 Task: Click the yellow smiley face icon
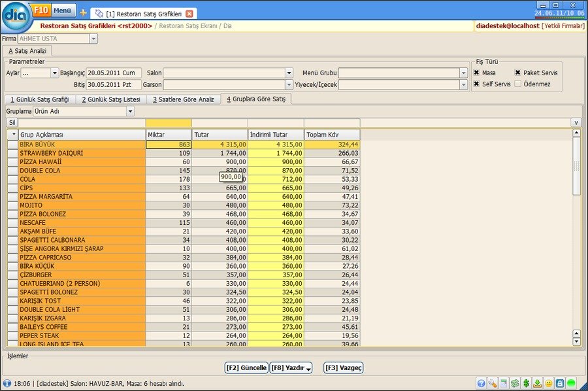pos(549,383)
